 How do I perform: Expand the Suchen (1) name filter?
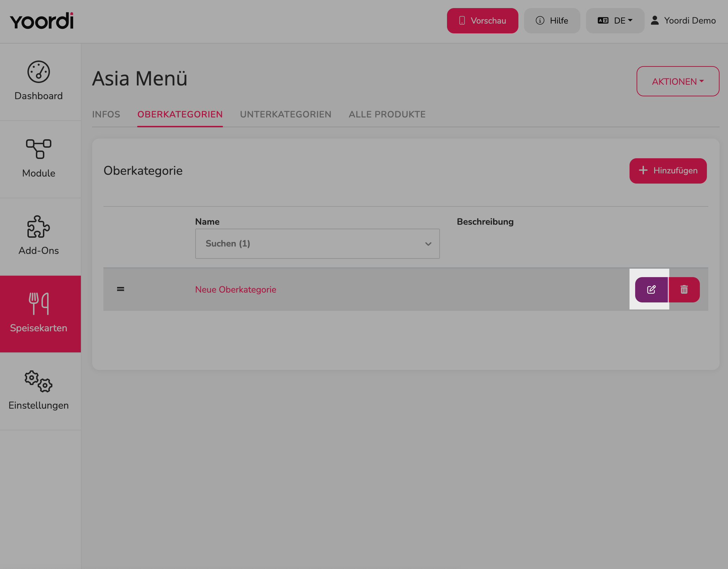pos(317,244)
